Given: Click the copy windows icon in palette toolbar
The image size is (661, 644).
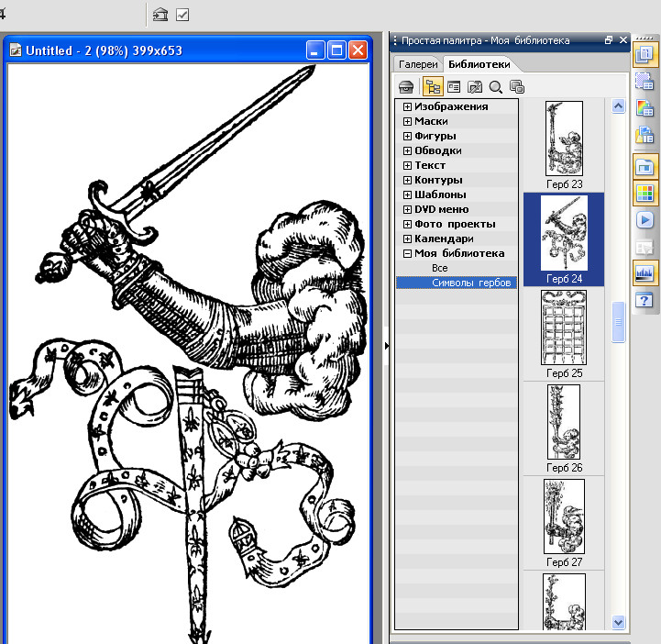Looking at the screenshot, I should pyautogui.click(x=517, y=87).
